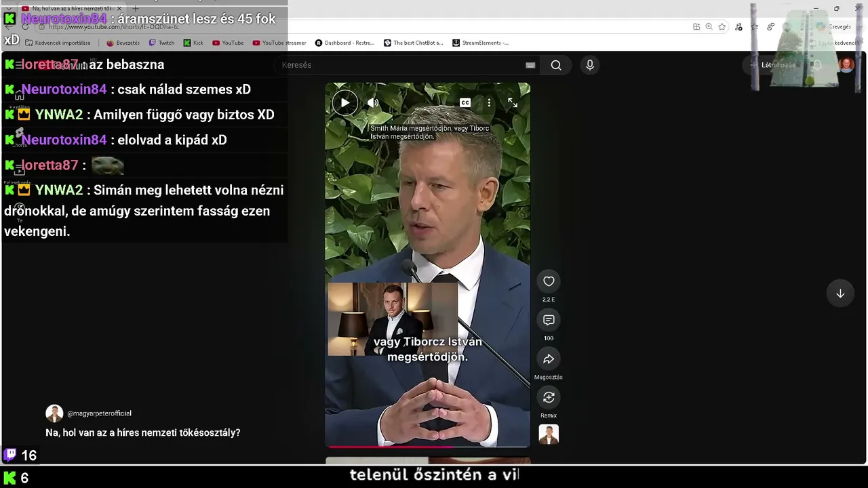
Task: Expand the Short to fullscreen
Action: [x=513, y=103]
